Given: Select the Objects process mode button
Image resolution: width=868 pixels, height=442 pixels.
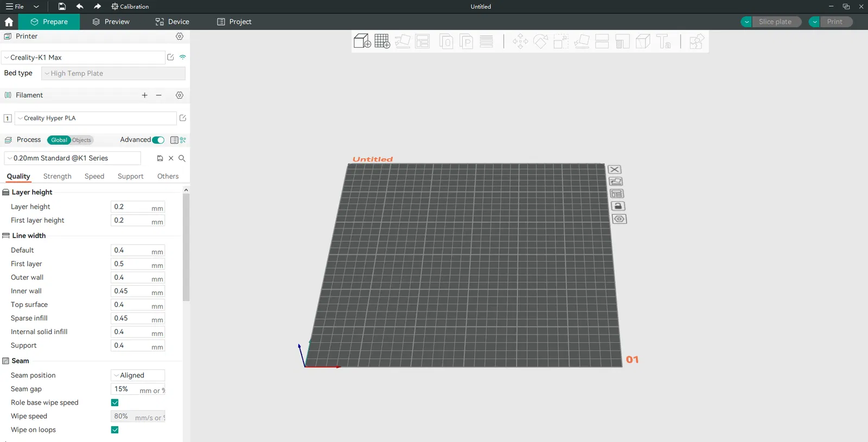Looking at the screenshot, I should [x=82, y=140].
